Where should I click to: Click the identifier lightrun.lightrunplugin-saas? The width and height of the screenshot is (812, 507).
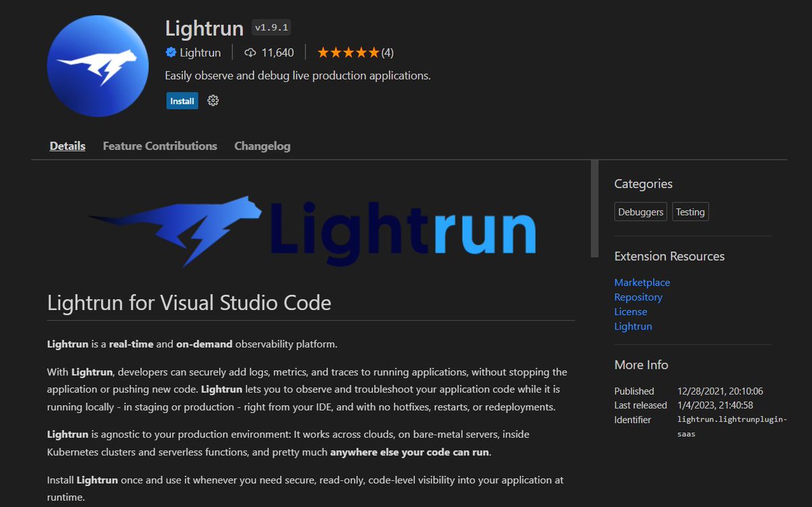(732, 426)
